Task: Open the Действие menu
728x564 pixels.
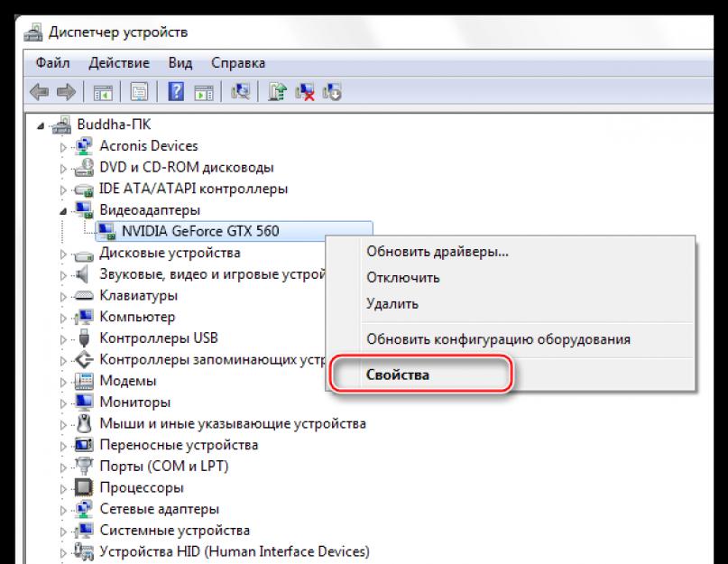Action: pyautogui.click(x=119, y=63)
